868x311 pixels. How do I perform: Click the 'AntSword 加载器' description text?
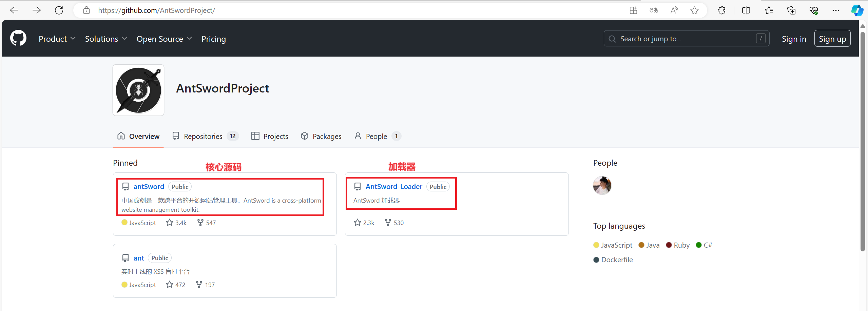point(377,201)
